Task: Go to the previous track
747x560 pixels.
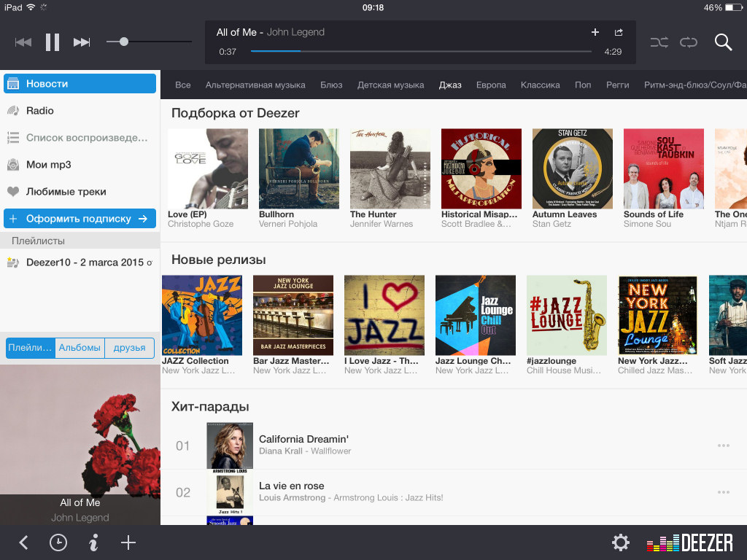Action: pyautogui.click(x=23, y=42)
